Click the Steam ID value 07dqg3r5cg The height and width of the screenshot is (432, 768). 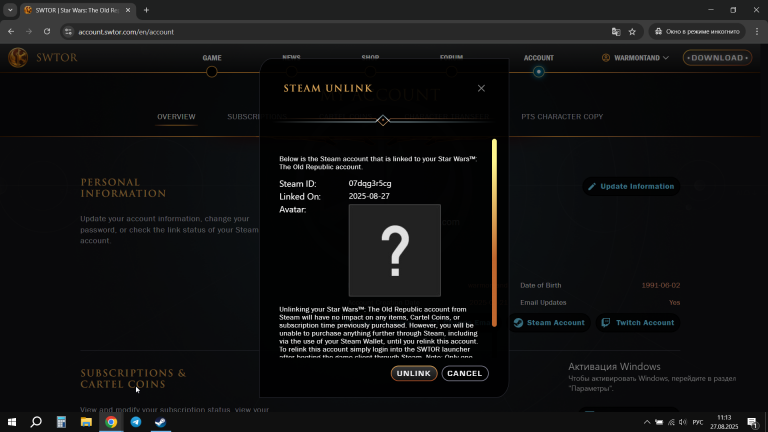(x=370, y=184)
